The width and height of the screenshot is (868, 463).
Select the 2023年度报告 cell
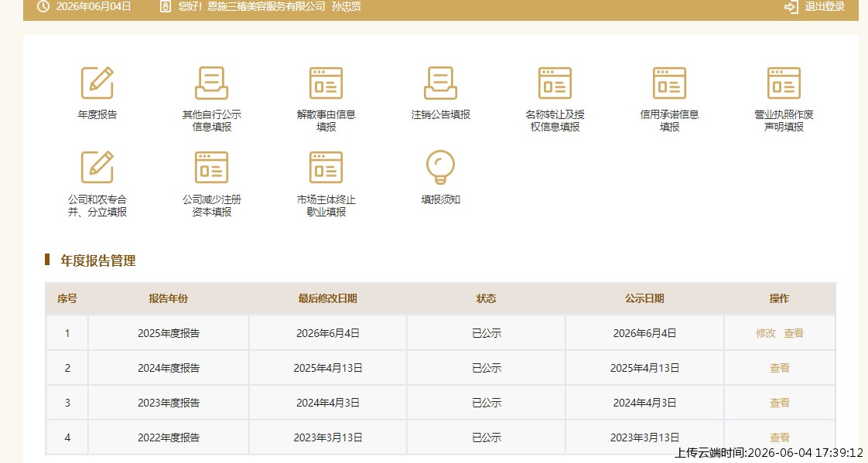[169, 403]
